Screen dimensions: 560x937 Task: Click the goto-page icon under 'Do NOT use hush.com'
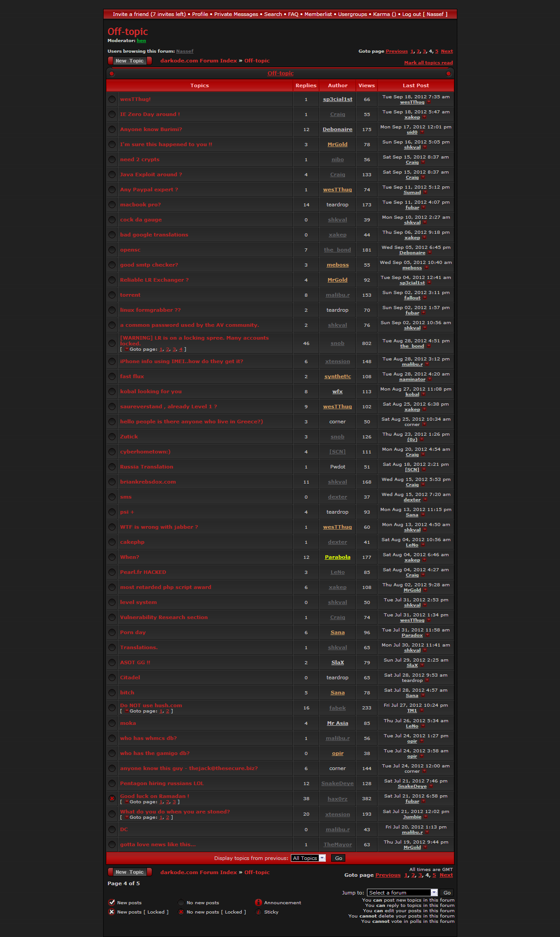click(127, 711)
